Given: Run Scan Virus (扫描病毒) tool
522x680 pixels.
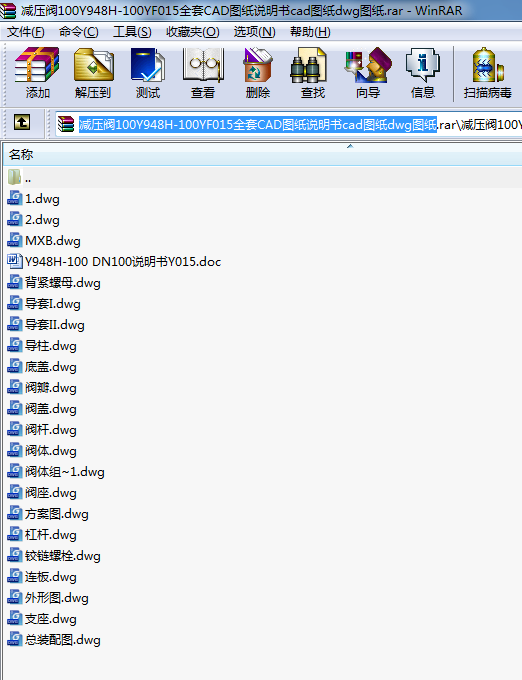Looking at the screenshot, I should pyautogui.click(x=488, y=65).
